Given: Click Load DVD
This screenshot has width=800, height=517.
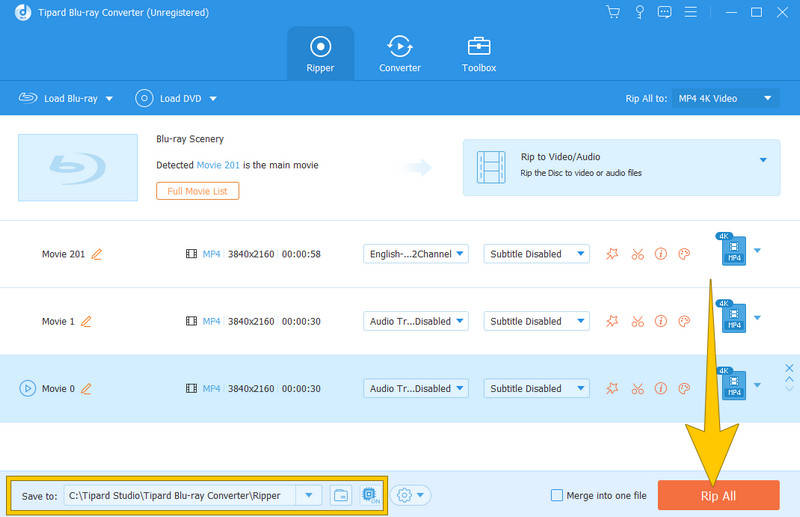Looking at the screenshot, I should click(168, 98).
